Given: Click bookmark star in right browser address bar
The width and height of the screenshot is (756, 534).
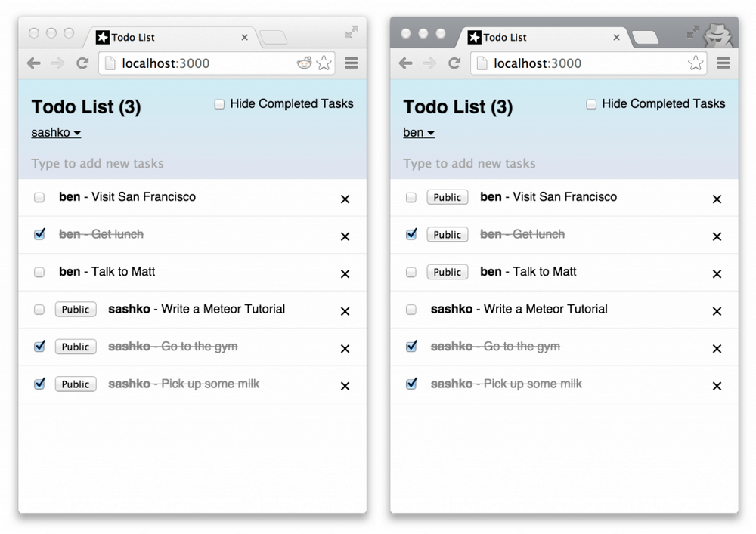Looking at the screenshot, I should coord(696,63).
